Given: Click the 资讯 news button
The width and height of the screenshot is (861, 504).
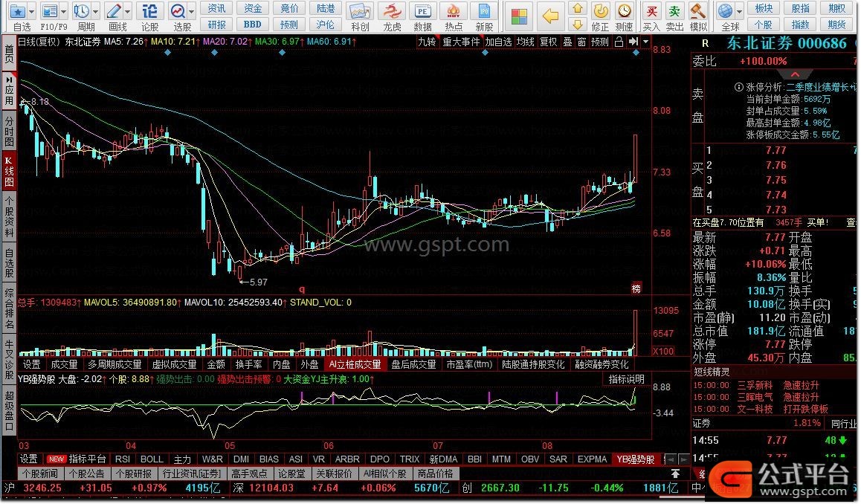Looking at the screenshot, I should pyautogui.click(x=216, y=8).
